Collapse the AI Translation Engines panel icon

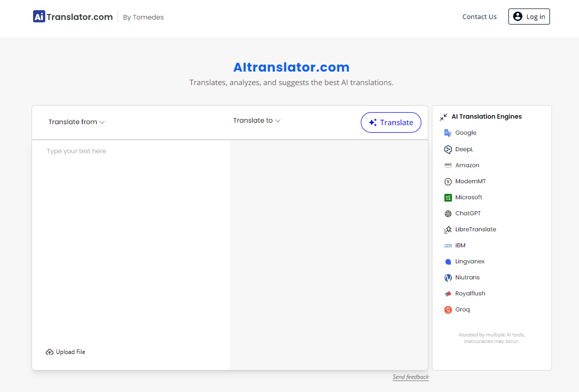[x=443, y=117]
